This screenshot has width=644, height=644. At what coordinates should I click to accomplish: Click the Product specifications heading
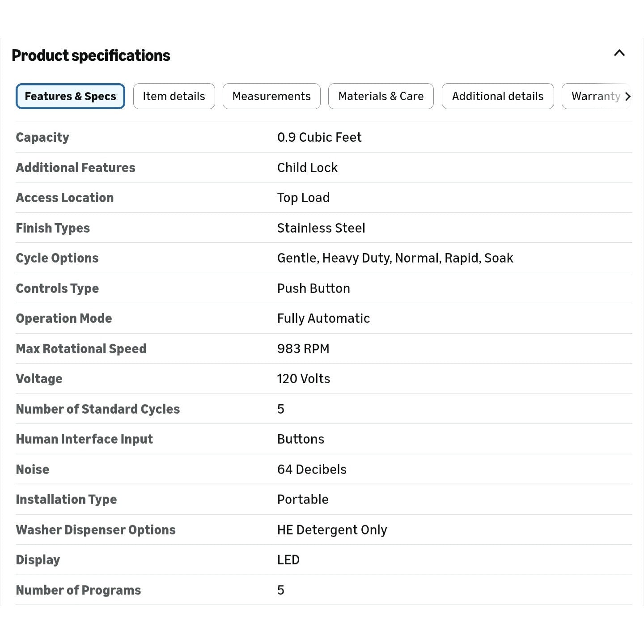click(91, 55)
